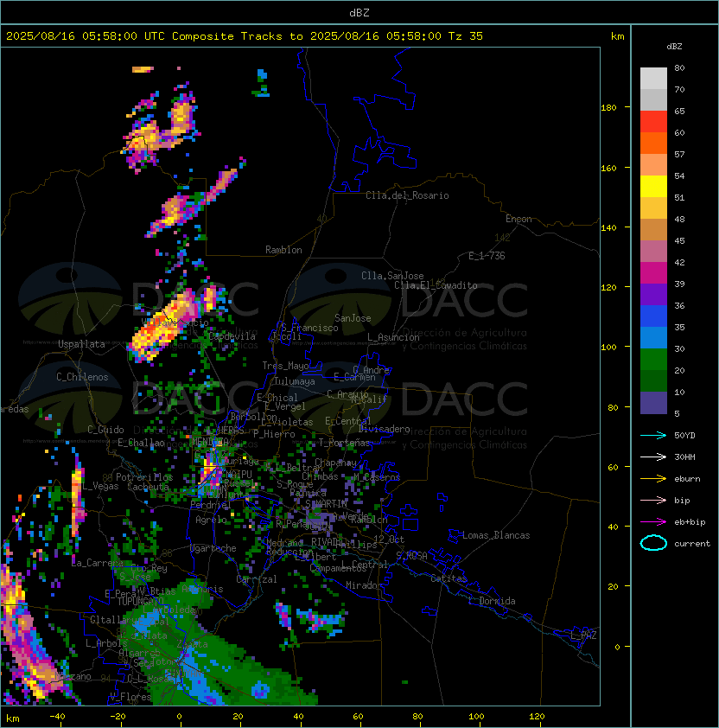Select the pink bip arrow in legend
This screenshot has height=728, width=719.
click(x=653, y=500)
